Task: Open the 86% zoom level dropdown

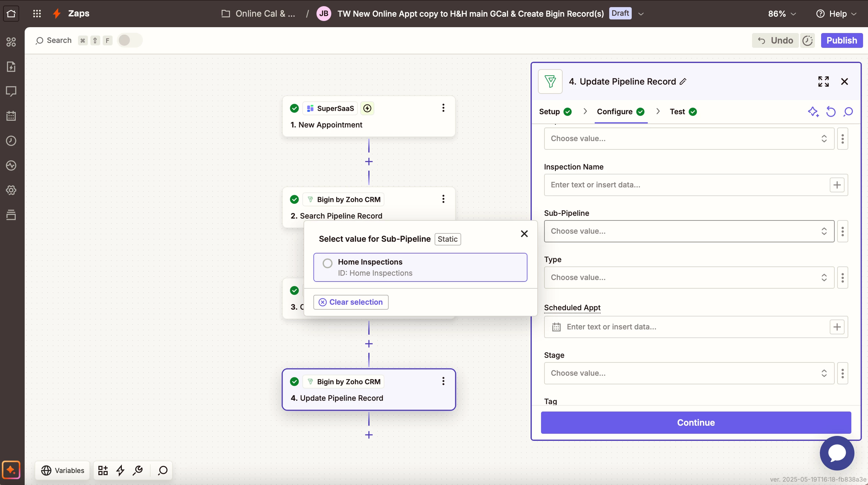Action: pyautogui.click(x=782, y=14)
